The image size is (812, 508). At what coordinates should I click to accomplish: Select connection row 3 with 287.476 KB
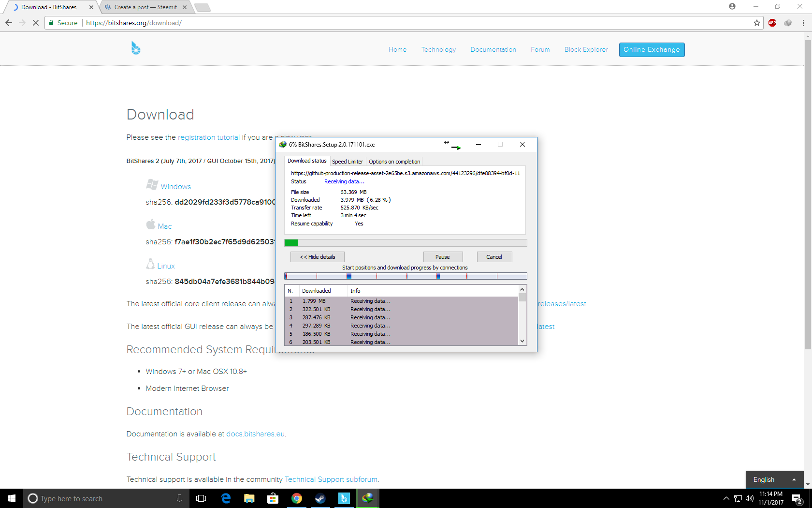pyautogui.click(x=401, y=317)
